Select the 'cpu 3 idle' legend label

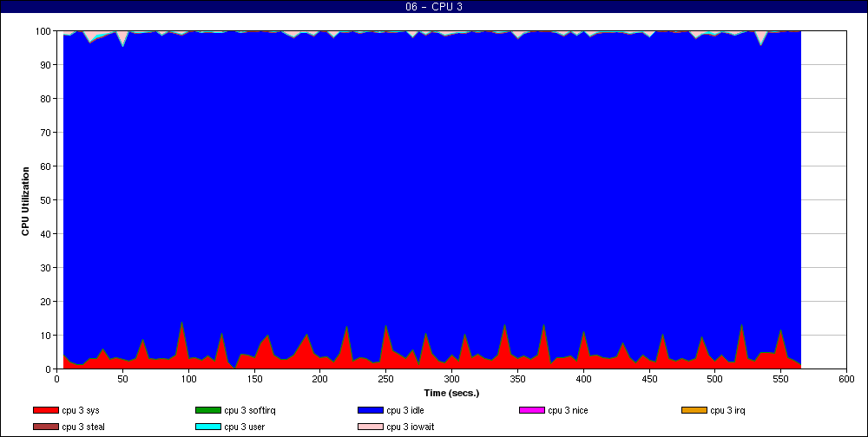405,411
